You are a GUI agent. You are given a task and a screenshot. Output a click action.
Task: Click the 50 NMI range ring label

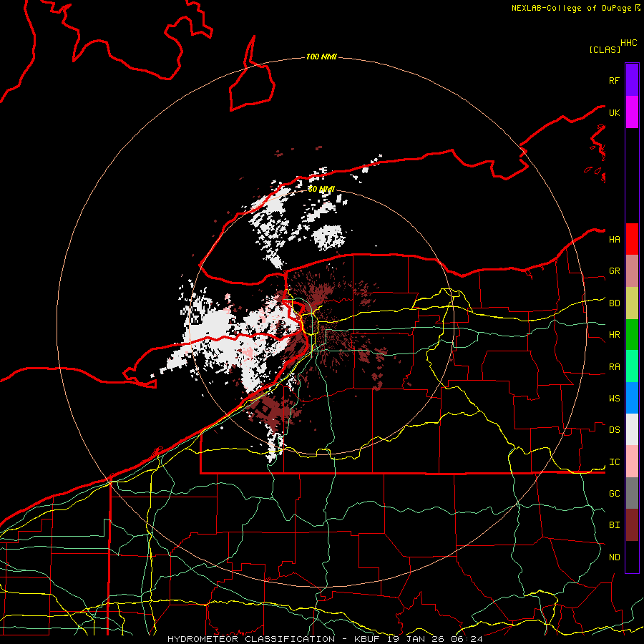pos(321,189)
